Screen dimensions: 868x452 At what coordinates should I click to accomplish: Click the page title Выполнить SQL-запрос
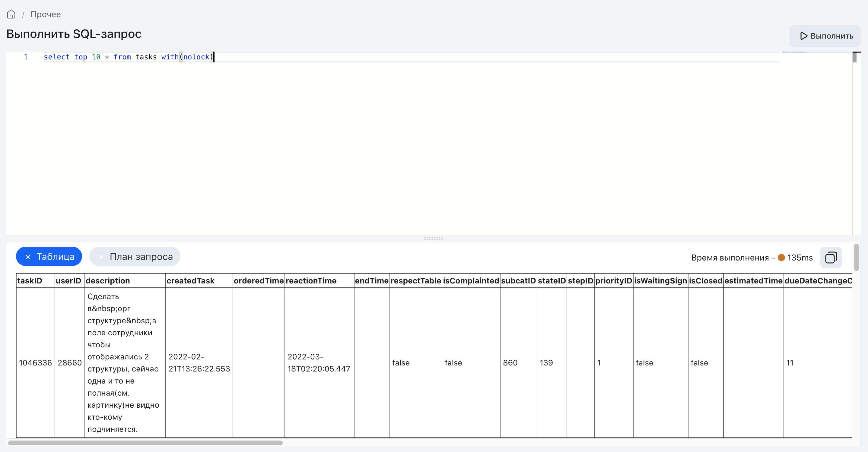[x=74, y=34]
